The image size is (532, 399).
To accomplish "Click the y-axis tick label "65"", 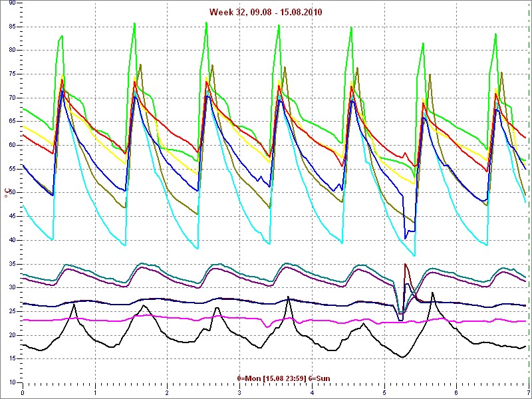I will (x=12, y=122).
